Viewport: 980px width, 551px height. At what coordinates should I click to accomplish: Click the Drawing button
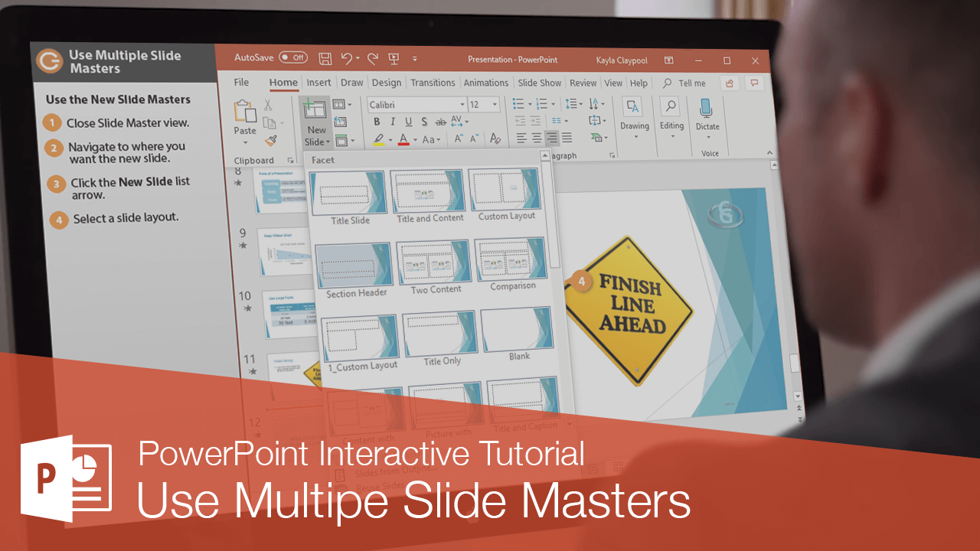[635, 122]
